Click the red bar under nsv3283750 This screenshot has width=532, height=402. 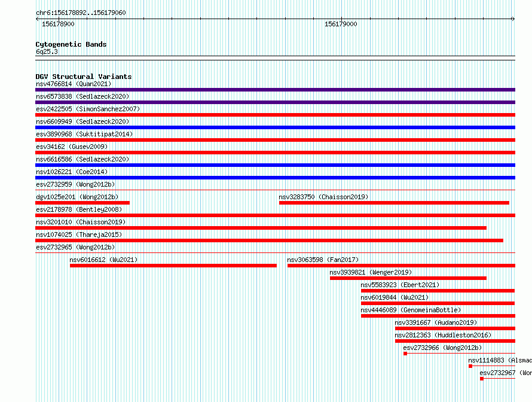[x=395, y=203]
